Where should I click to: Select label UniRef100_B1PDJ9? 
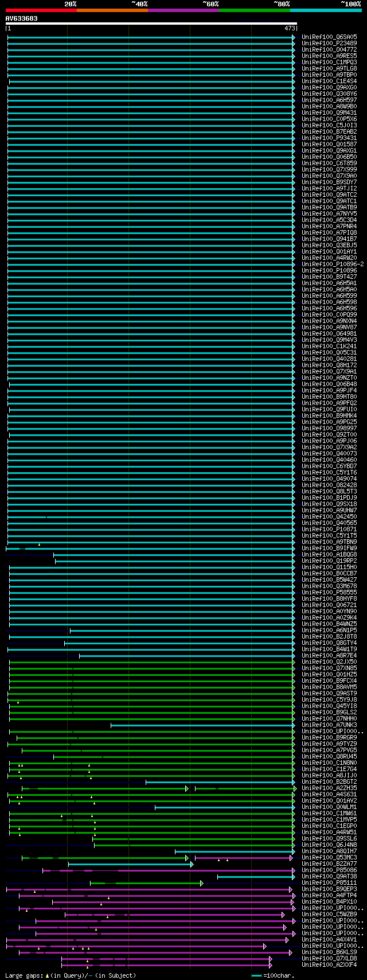point(329,497)
